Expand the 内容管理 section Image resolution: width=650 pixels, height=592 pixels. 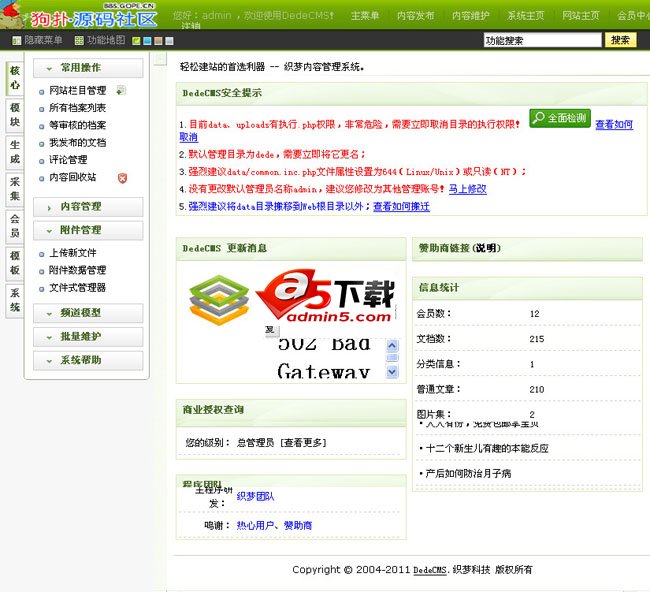click(x=88, y=206)
